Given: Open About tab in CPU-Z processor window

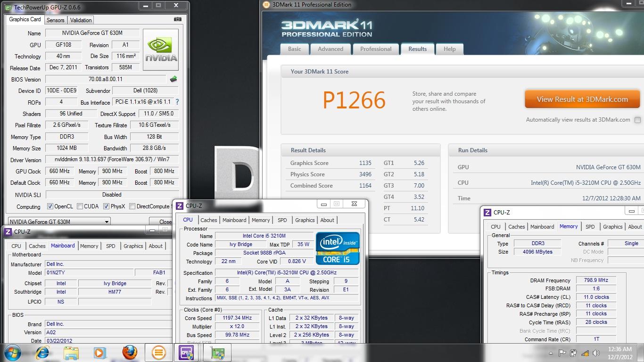Looking at the screenshot, I should click(x=327, y=220).
